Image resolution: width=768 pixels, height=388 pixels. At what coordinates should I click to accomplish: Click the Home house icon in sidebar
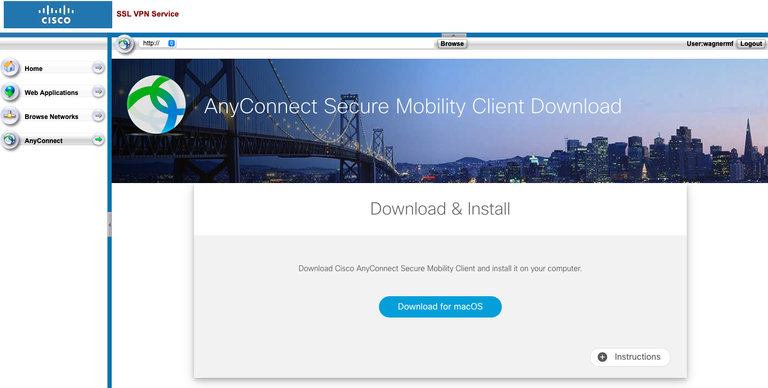pos(10,67)
